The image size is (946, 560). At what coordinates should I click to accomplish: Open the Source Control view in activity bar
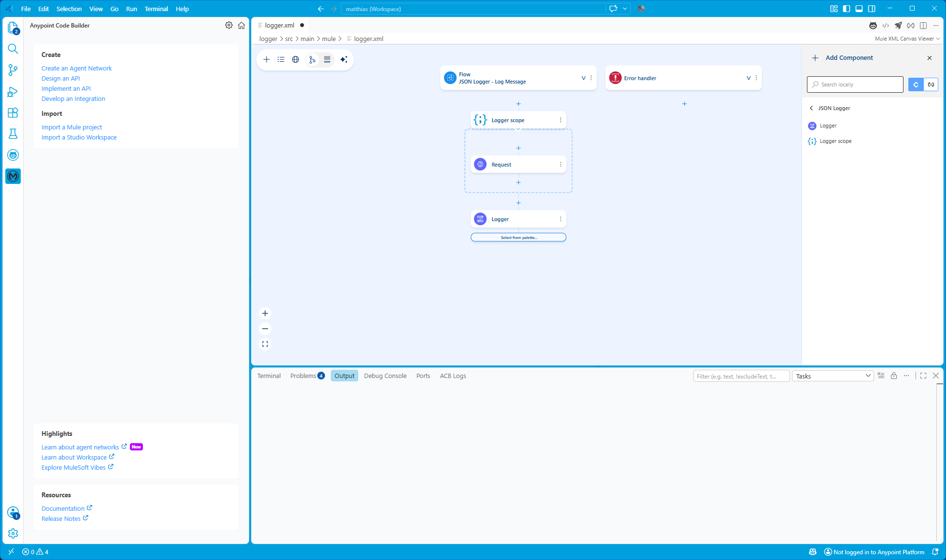tap(13, 70)
